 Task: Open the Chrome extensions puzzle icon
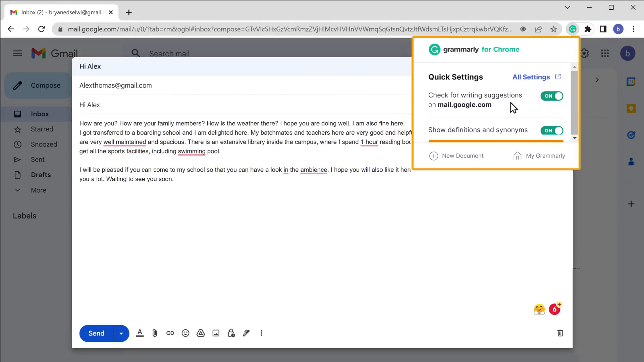588,29
